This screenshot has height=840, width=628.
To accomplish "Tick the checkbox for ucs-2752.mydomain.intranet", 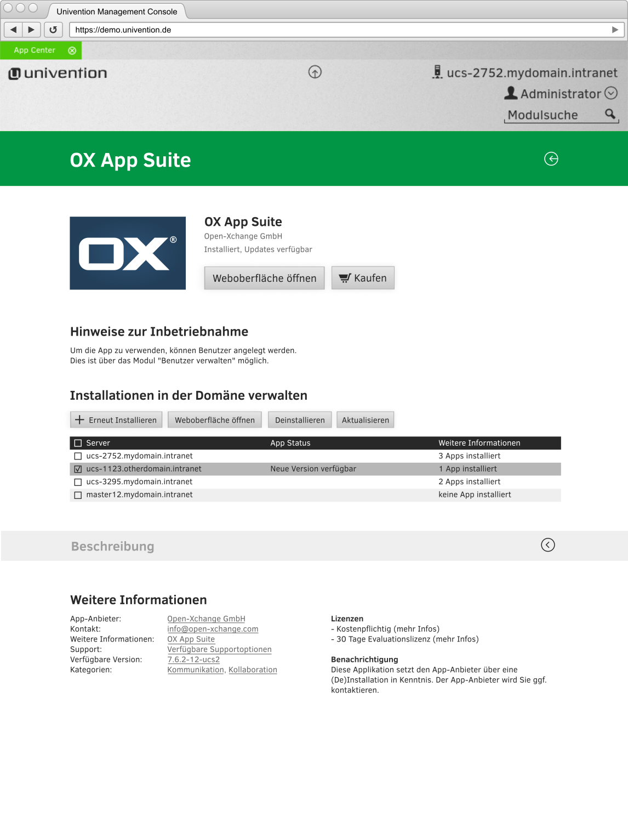I will click(78, 456).
